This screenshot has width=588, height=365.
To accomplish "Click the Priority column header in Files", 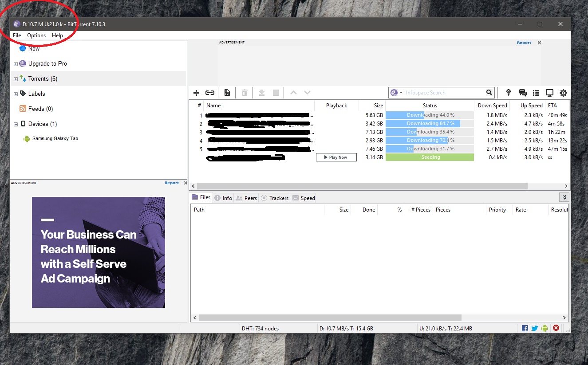I will (497, 210).
